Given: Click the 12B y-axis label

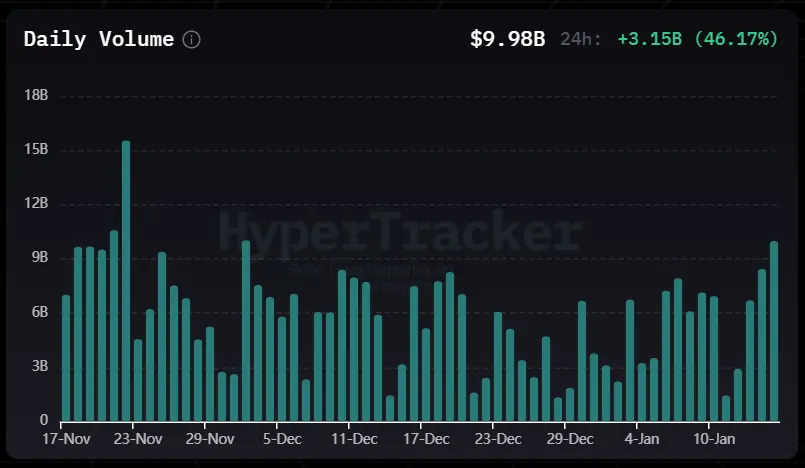Looking at the screenshot, I should point(36,204).
